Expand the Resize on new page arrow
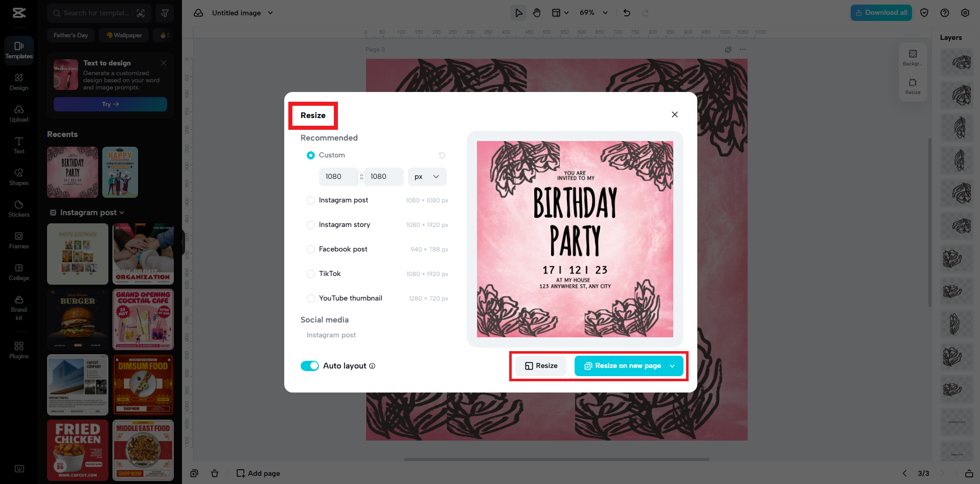Viewport: 980px width, 484px height. (x=673, y=366)
